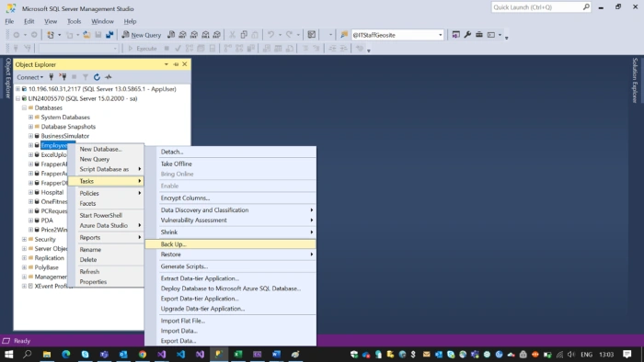Image resolution: width=644 pixels, height=362 pixels.
Task: Pin Object Explorer with auto-hide icon
Action: click(176, 64)
